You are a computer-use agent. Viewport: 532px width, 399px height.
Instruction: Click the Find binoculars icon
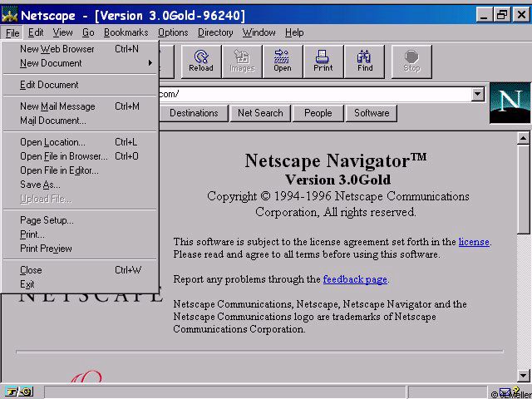click(x=364, y=62)
